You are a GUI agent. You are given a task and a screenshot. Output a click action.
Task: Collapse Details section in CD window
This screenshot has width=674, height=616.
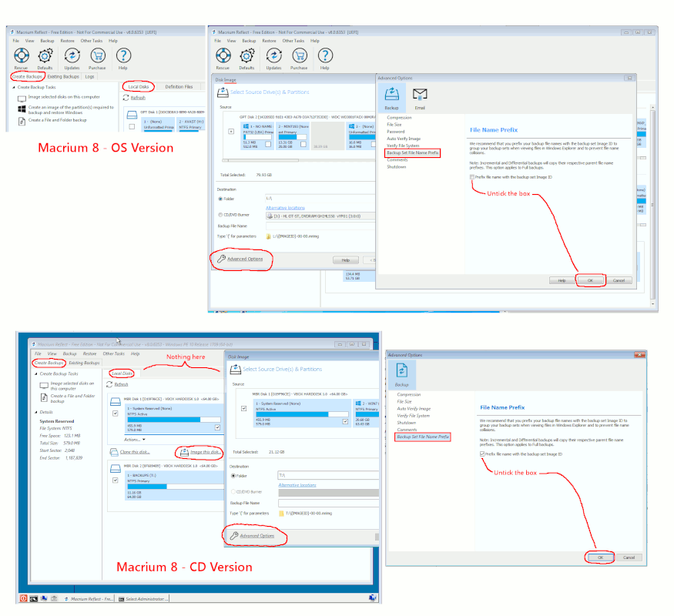36,413
